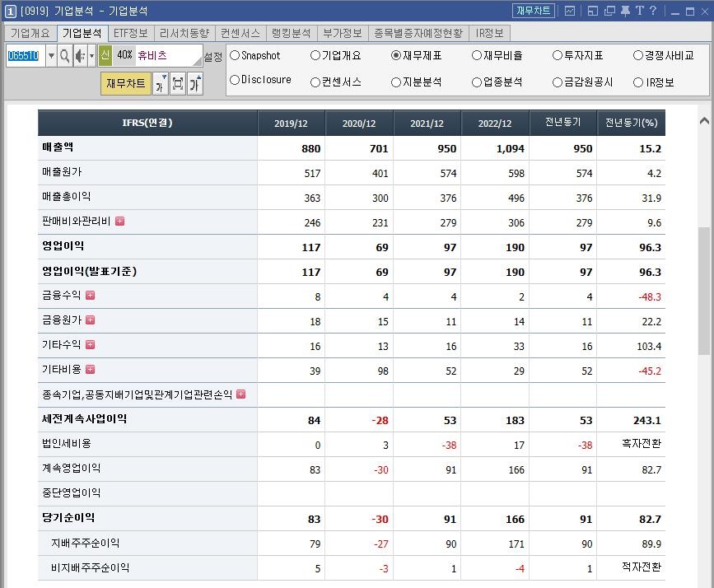Click the 당기순이익 row label

(x=68, y=517)
